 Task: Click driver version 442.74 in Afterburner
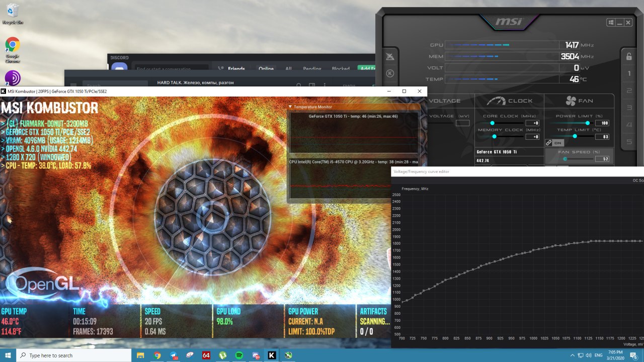point(483,161)
